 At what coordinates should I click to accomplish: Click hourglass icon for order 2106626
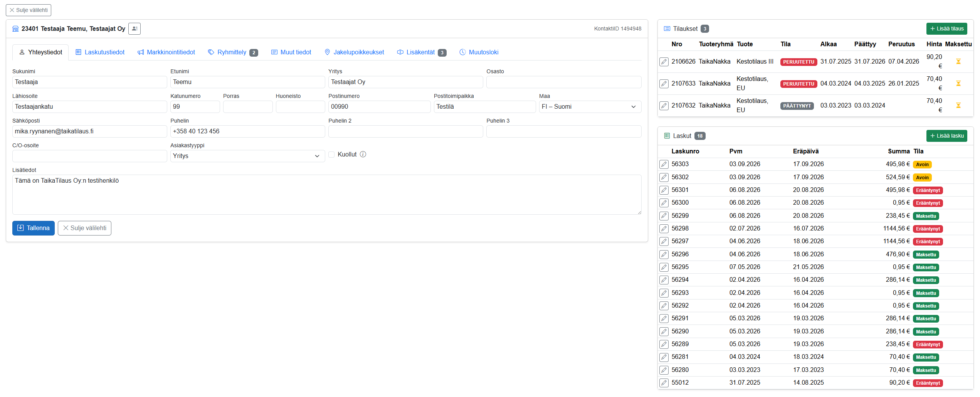coord(958,61)
